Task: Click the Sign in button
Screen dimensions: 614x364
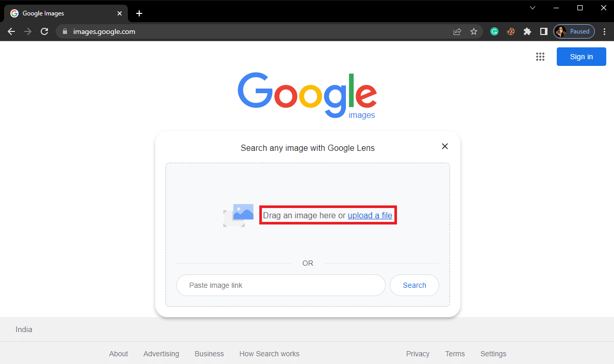Action: point(581,57)
